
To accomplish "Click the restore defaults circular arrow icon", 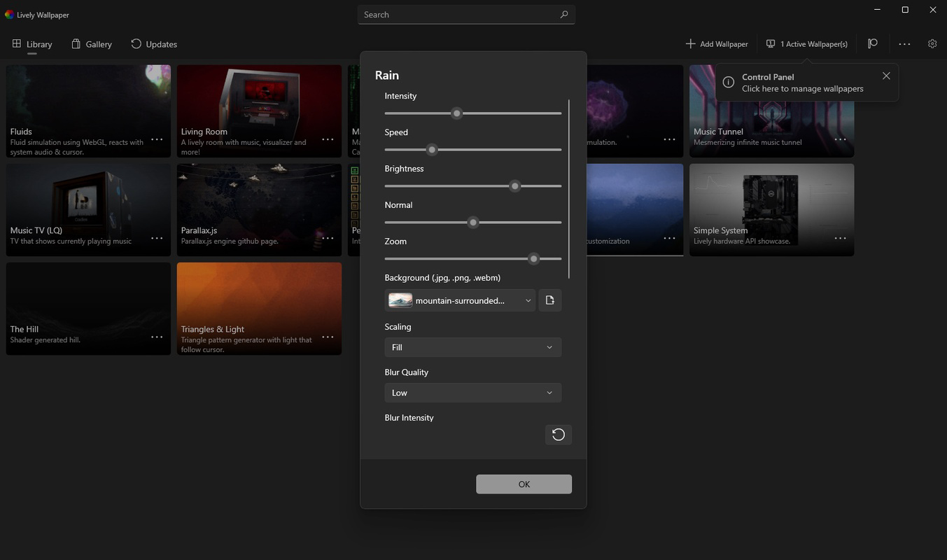I will 559,435.
